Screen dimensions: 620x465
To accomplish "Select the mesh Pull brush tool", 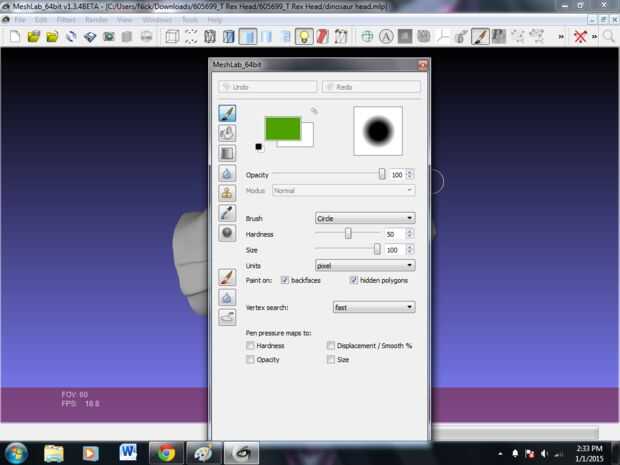I will pyautogui.click(x=227, y=277).
